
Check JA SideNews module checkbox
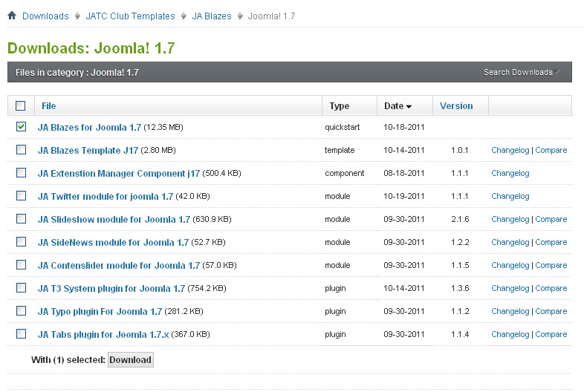pos(22,241)
